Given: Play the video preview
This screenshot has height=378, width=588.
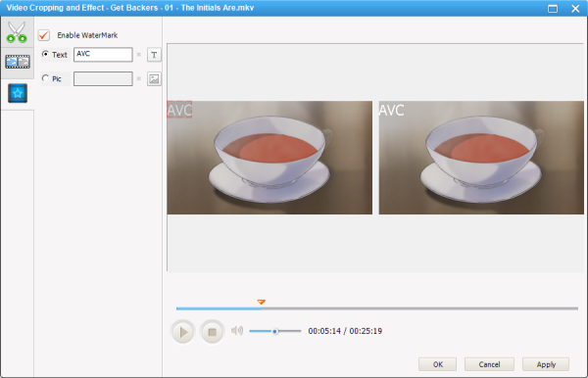Looking at the screenshot, I should coord(182,332).
